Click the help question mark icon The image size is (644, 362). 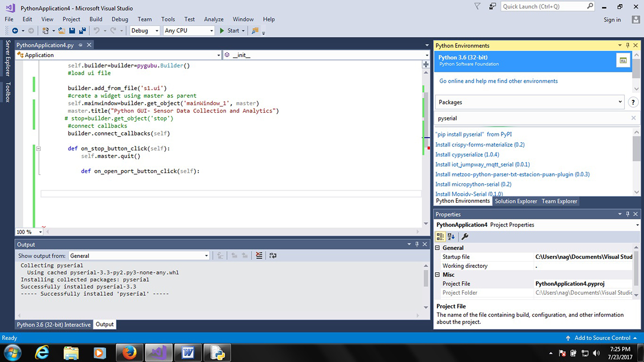pyautogui.click(x=633, y=102)
